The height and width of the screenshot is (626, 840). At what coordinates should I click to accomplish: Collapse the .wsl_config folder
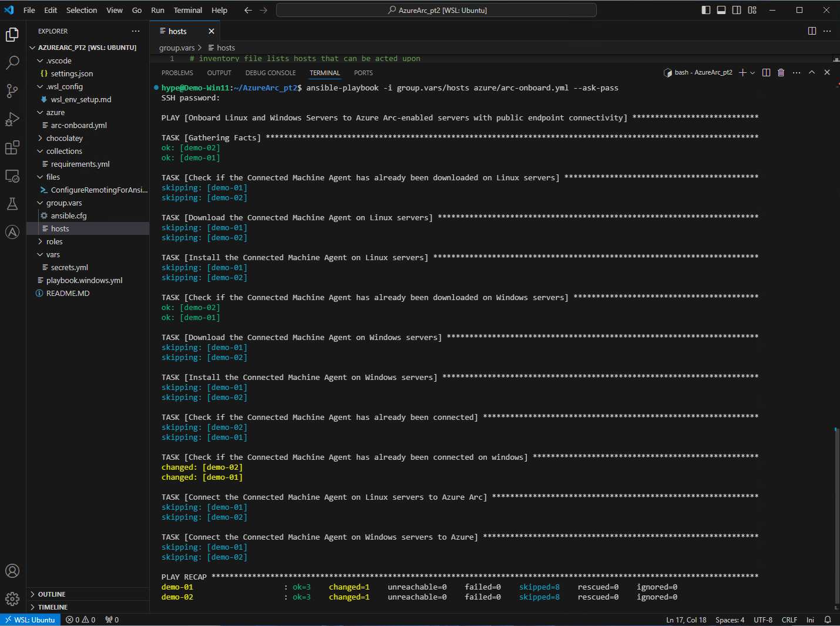click(88, 86)
